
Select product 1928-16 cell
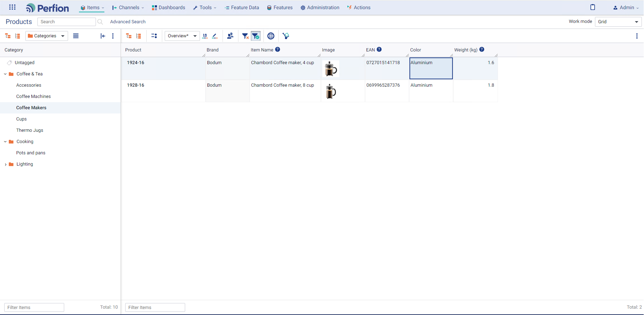163,91
